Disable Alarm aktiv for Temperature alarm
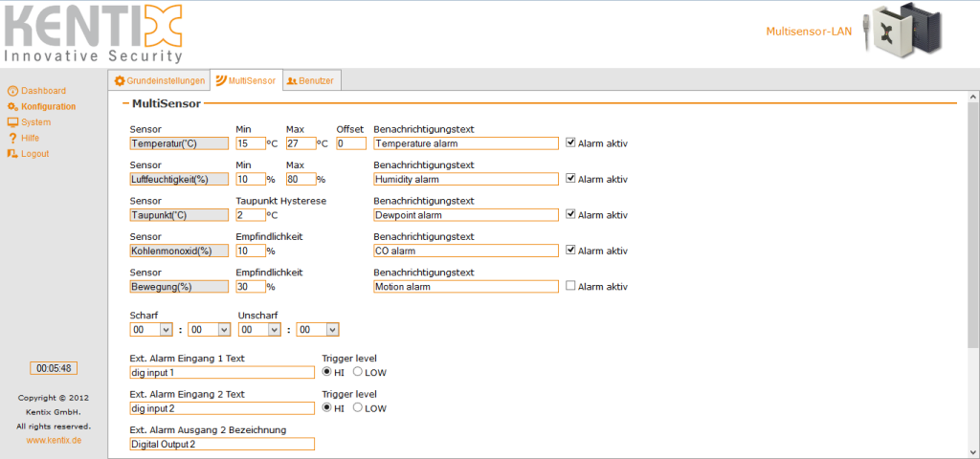 (x=571, y=143)
